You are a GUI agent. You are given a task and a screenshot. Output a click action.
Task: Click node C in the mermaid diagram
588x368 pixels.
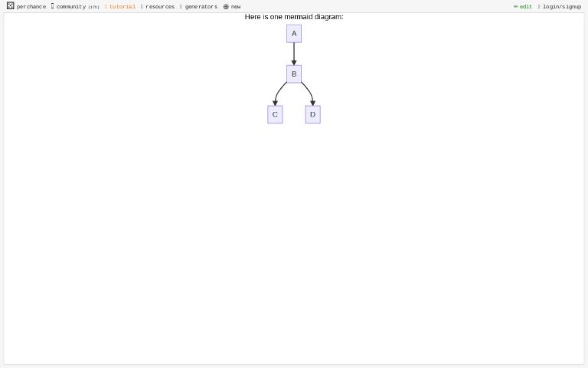(275, 114)
